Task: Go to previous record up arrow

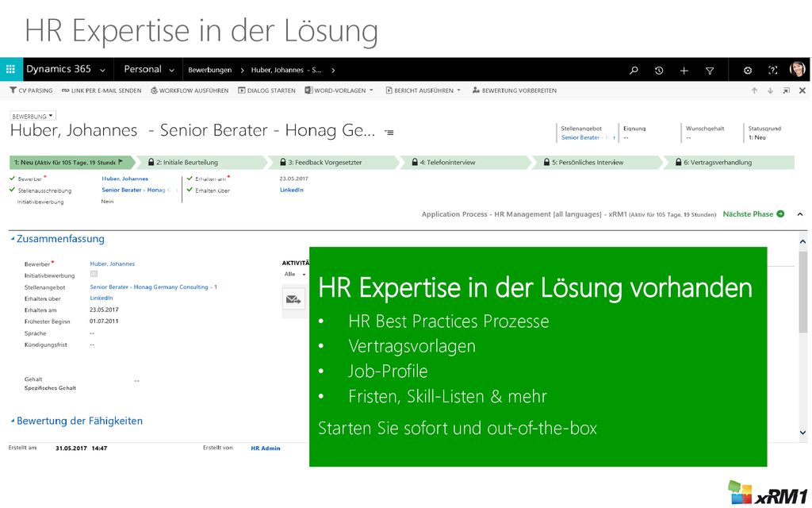Action: pyautogui.click(x=755, y=90)
